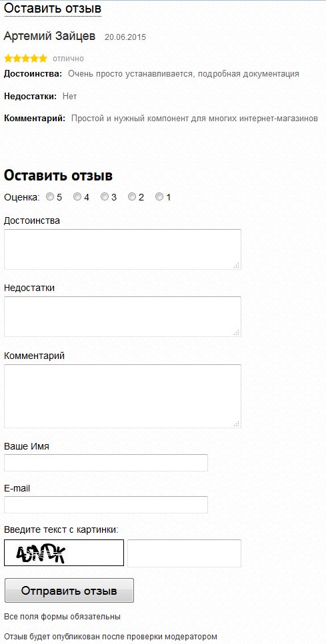This screenshot has width=326, height=644.
Task: Choose rating 3 radio option
Action: pyautogui.click(x=105, y=197)
